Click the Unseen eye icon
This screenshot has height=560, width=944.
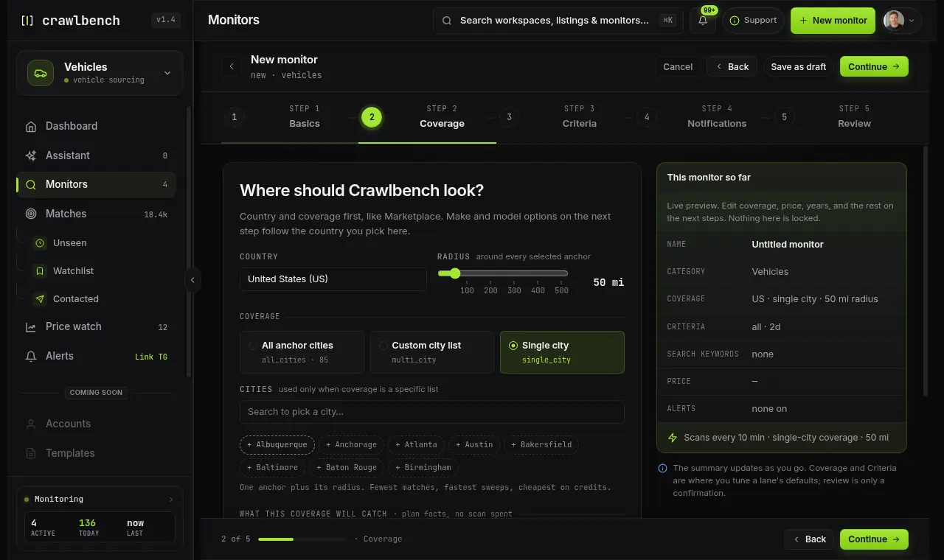[x=40, y=243]
